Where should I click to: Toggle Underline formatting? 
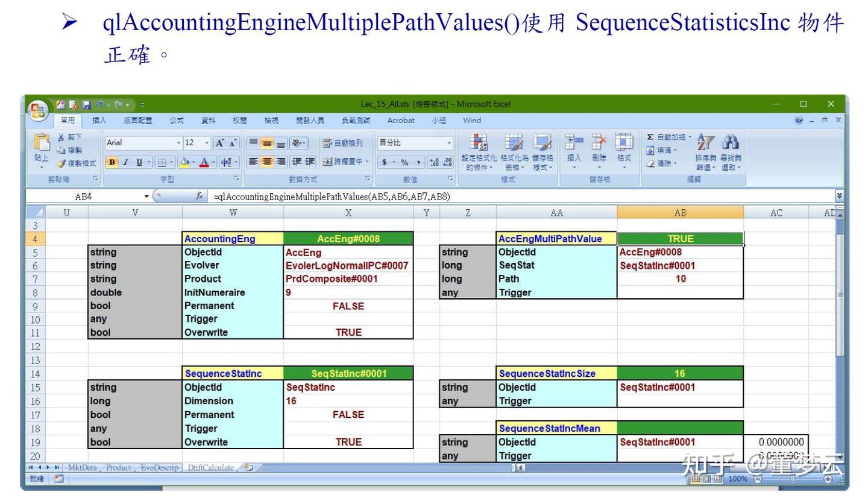(139, 162)
